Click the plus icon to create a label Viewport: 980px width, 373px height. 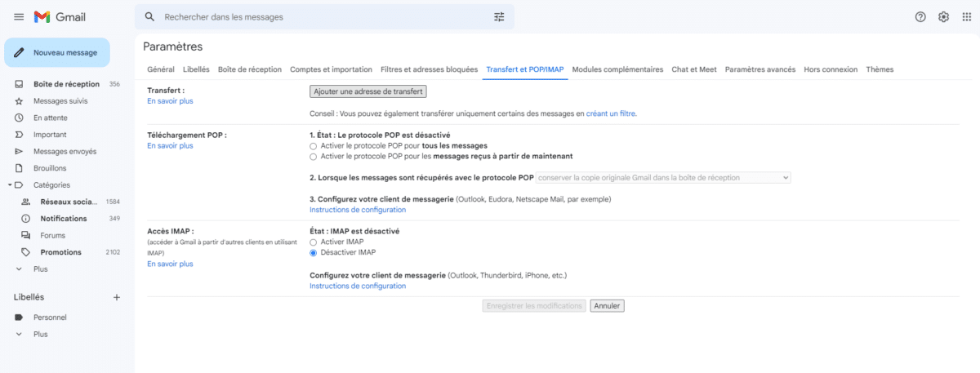(117, 297)
